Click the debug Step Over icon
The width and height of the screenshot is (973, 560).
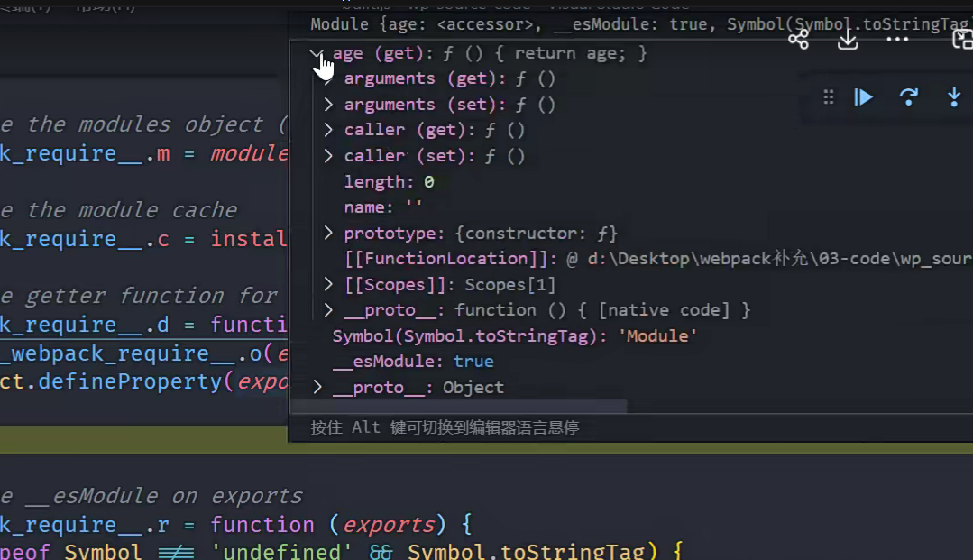[x=909, y=97]
